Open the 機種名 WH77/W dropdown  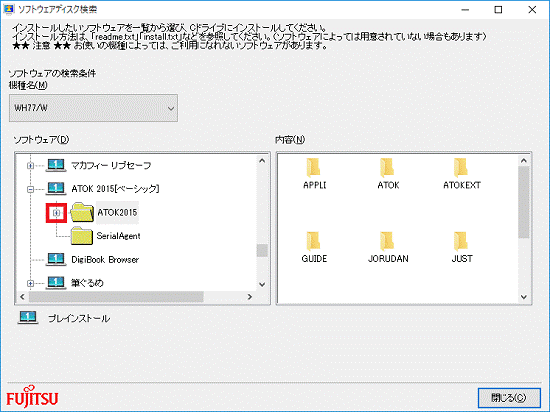coord(93,108)
